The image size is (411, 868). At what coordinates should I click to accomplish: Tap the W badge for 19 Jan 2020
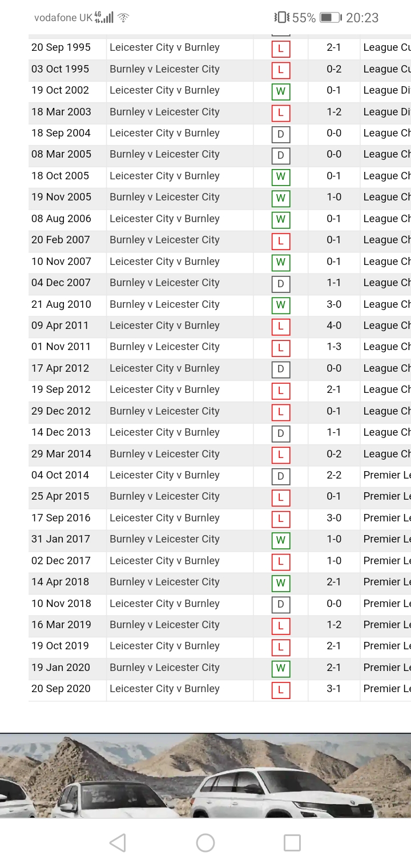pos(280,668)
